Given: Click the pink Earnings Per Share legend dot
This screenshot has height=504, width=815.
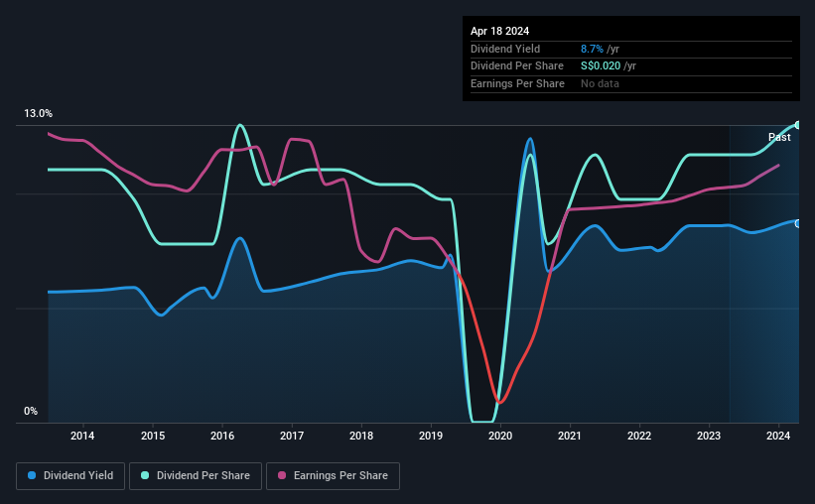Looking at the screenshot, I should coord(282,475).
